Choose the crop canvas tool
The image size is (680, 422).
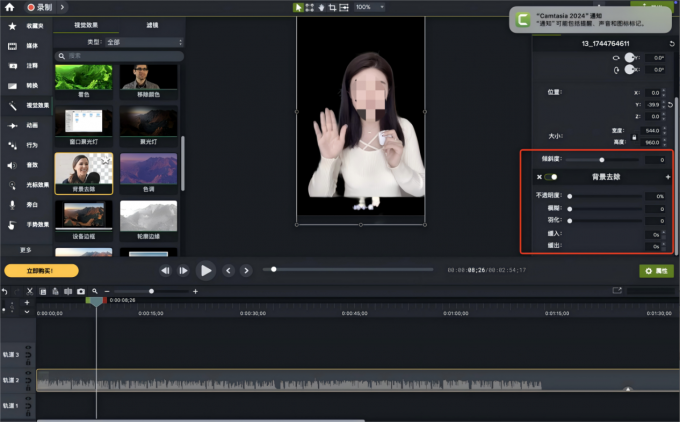332,7
